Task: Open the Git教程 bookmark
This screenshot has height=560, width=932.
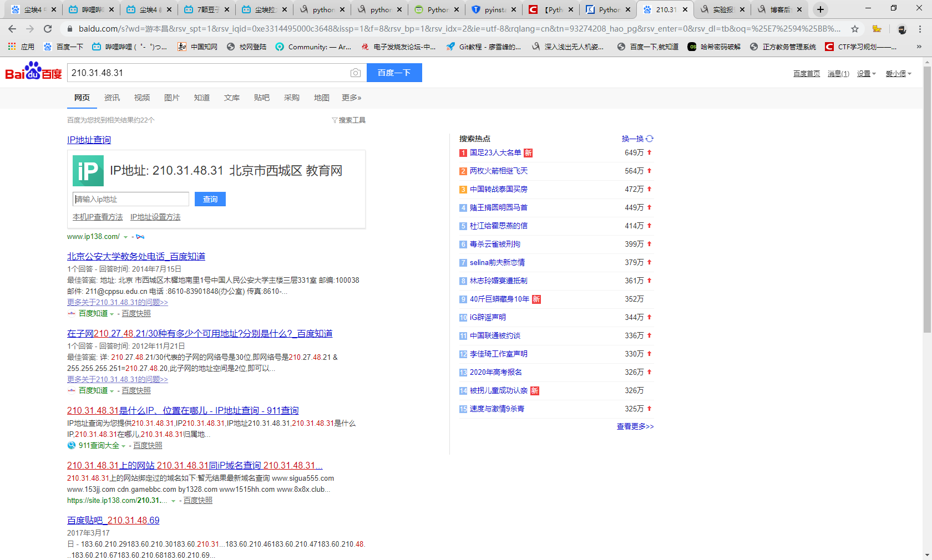Action: [x=484, y=47]
